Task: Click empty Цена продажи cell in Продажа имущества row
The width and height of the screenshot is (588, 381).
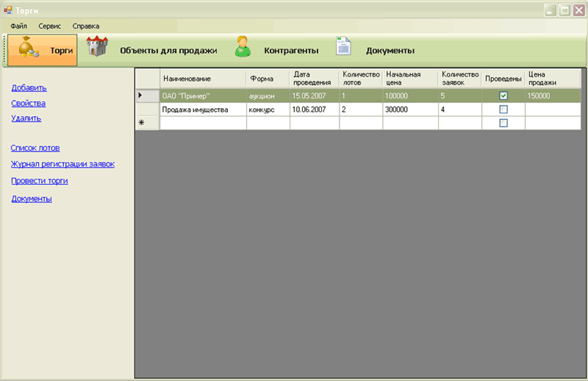Action: click(553, 110)
